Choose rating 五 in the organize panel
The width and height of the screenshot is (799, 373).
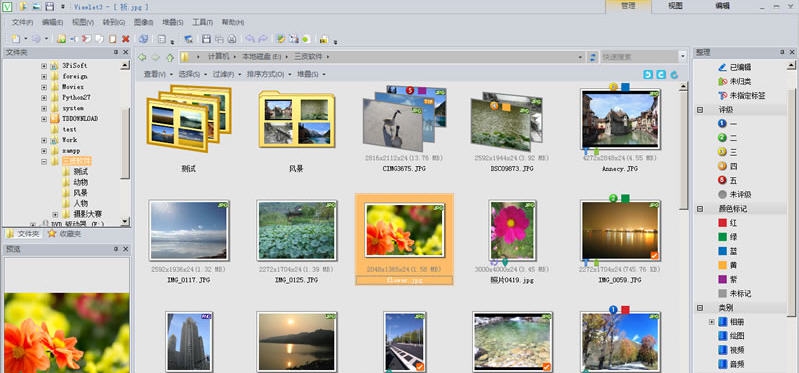tap(727, 180)
